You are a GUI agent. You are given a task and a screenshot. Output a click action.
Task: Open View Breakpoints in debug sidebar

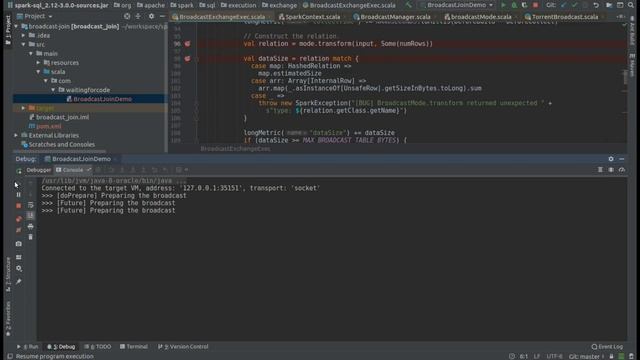[18, 219]
